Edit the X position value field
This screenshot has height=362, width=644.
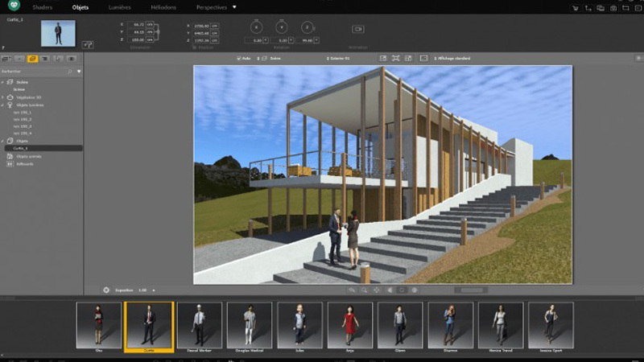tap(200, 26)
